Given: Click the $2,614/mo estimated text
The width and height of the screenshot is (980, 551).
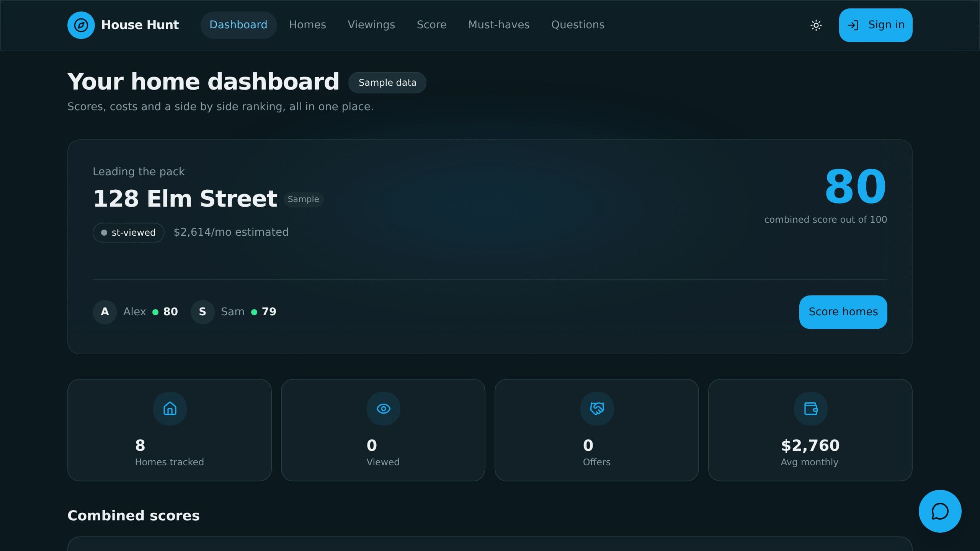Looking at the screenshot, I should 231,232.
